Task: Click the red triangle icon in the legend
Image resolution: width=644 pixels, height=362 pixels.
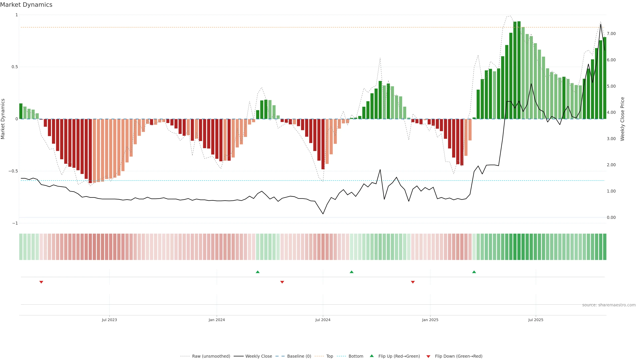Action: [428, 356]
